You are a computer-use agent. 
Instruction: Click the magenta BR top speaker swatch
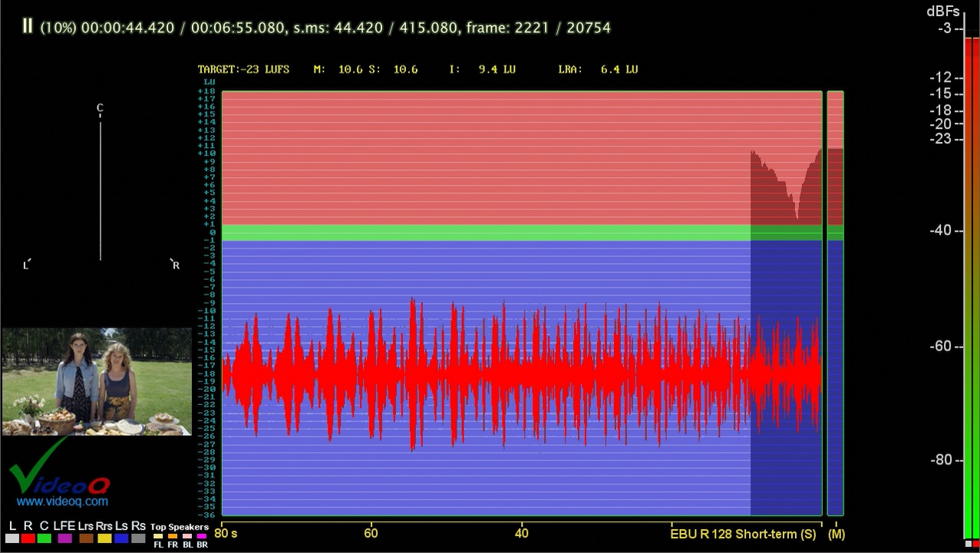(202, 536)
